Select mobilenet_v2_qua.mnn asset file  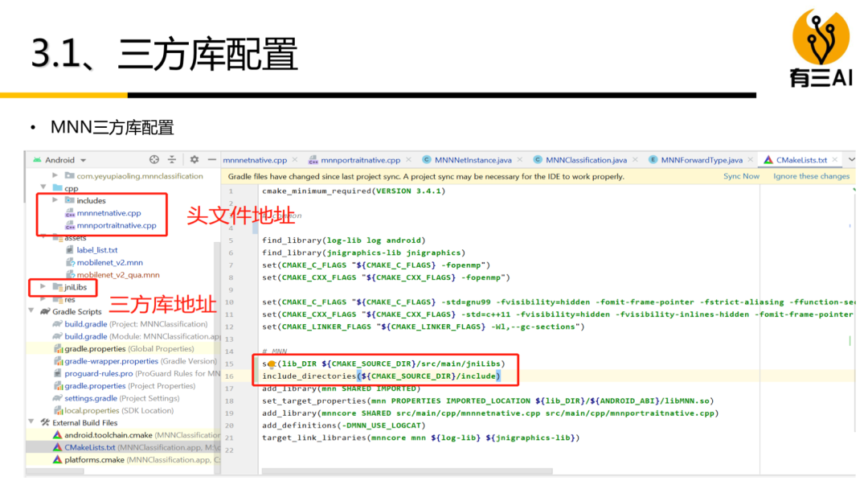point(118,275)
